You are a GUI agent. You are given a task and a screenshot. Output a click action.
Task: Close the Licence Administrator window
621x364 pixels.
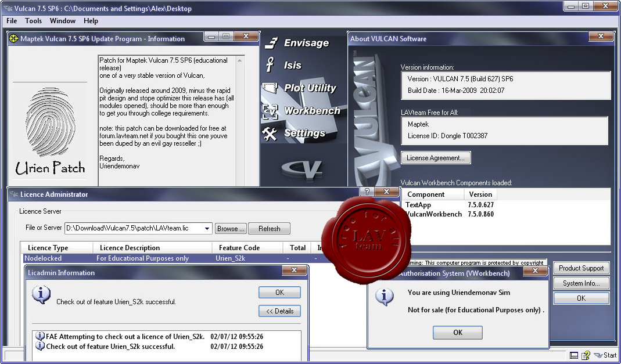pos(386,192)
